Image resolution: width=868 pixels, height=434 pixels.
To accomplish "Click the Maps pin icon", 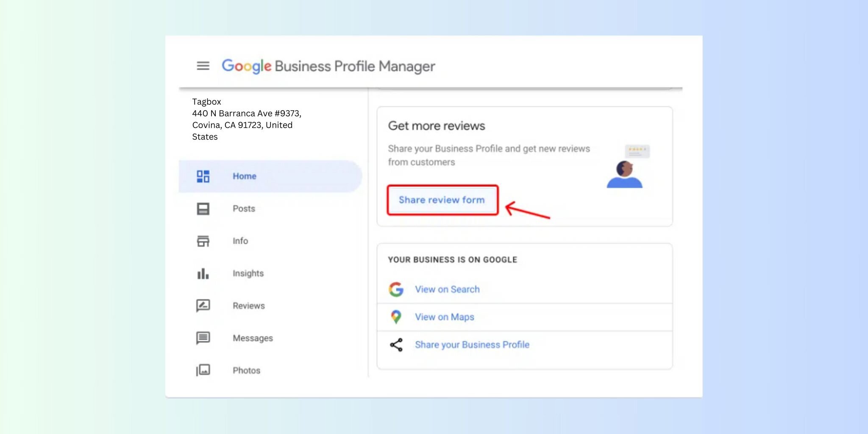I will tap(396, 317).
